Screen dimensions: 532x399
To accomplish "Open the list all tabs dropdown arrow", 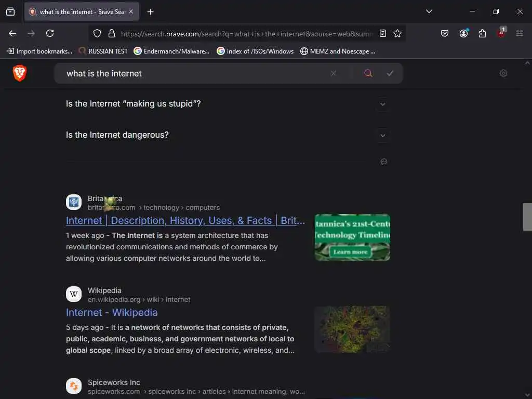I will [429, 11].
